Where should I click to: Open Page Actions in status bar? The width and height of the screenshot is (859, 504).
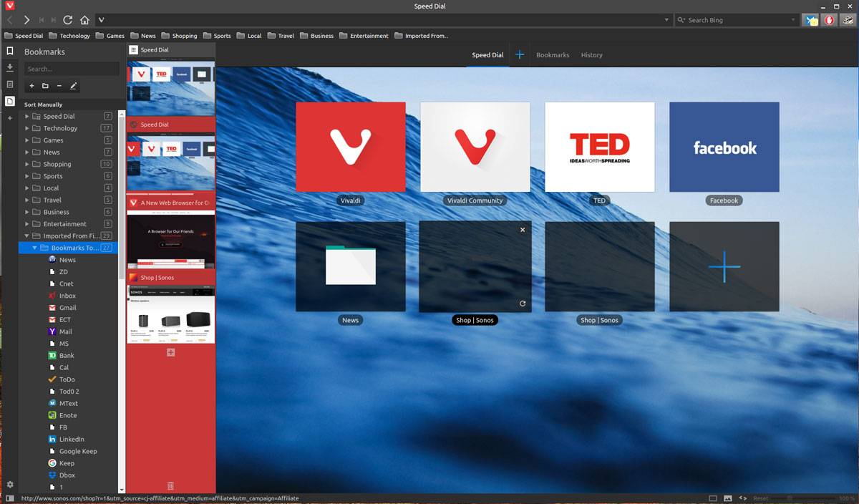(x=743, y=498)
